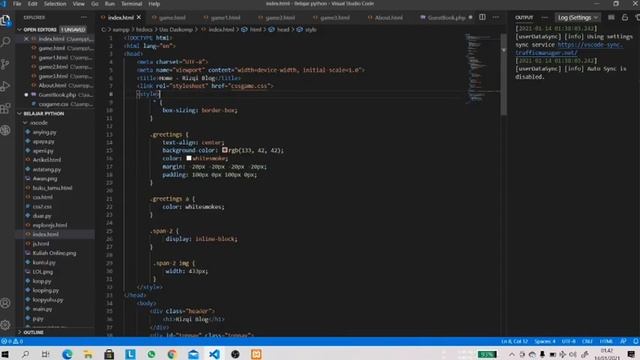Open the Explorer panel More Actions ellipsis
The image size is (640, 360).
point(84,18)
